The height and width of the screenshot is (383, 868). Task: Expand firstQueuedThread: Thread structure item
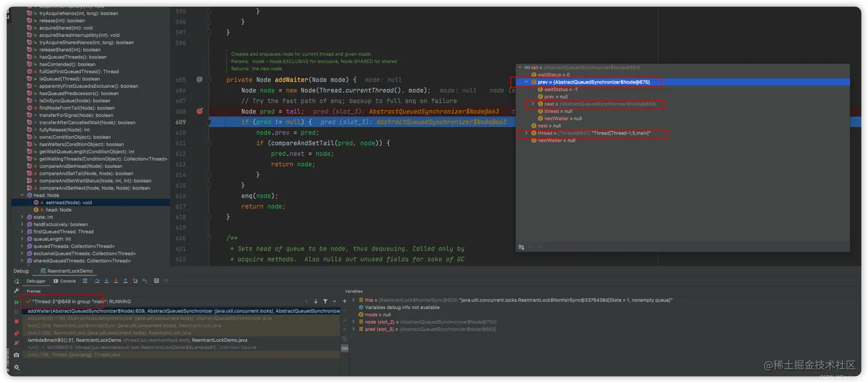[x=22, y=232]
